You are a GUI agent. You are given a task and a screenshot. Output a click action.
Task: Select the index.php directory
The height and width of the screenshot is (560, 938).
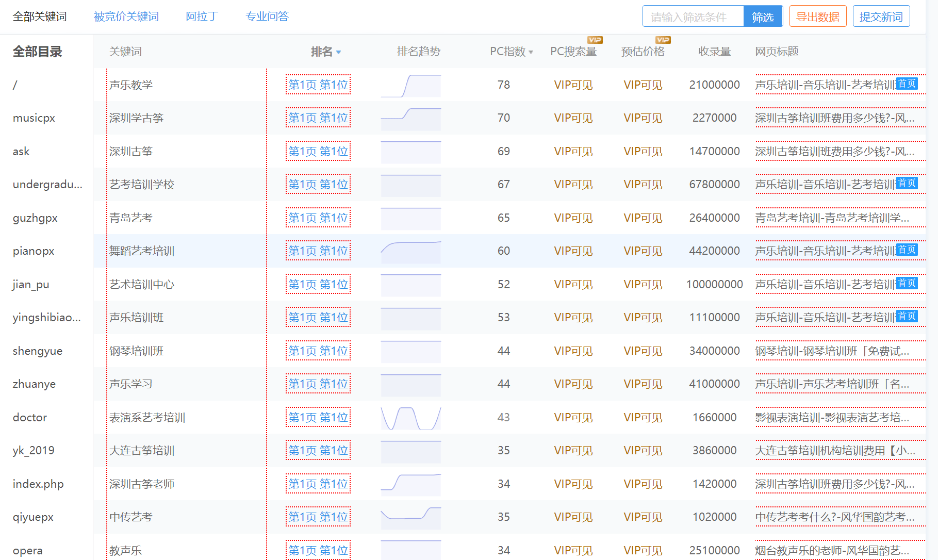pos(38,484)
